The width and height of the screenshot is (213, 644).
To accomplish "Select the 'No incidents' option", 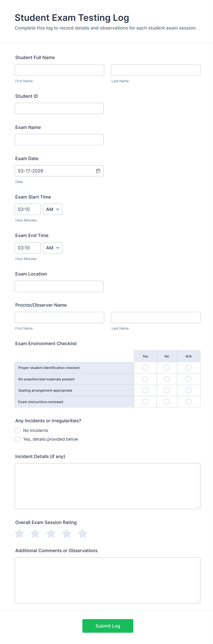I will (17, 430).
